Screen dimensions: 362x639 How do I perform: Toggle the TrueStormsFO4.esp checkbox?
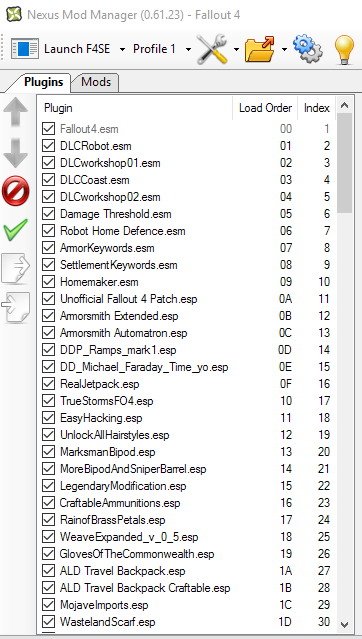tap(49, 401)
